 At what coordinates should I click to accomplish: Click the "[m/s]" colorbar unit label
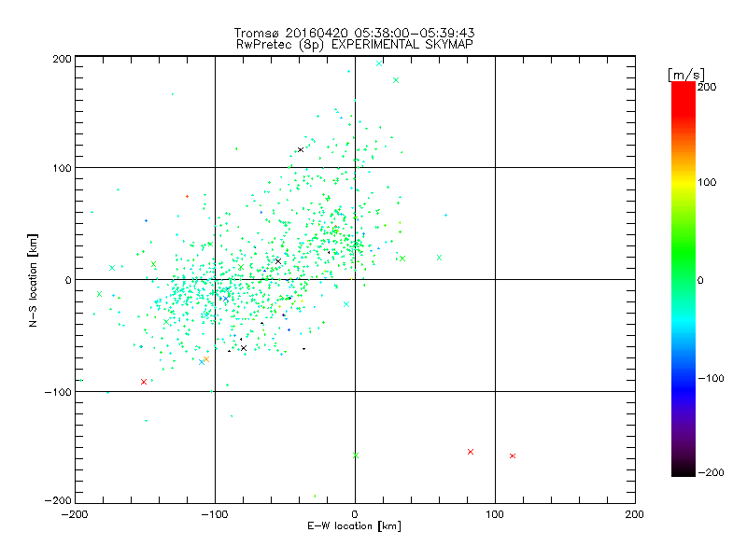[686, 75]
